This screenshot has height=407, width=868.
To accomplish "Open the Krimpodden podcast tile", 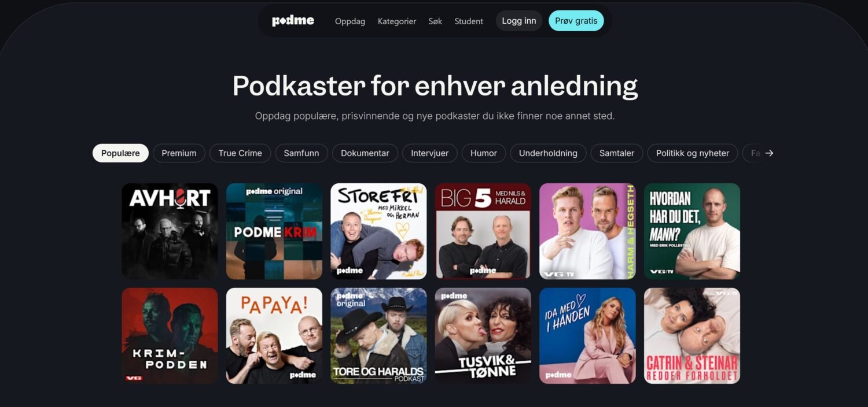I will pyautogui.click(x=170, y=336).
